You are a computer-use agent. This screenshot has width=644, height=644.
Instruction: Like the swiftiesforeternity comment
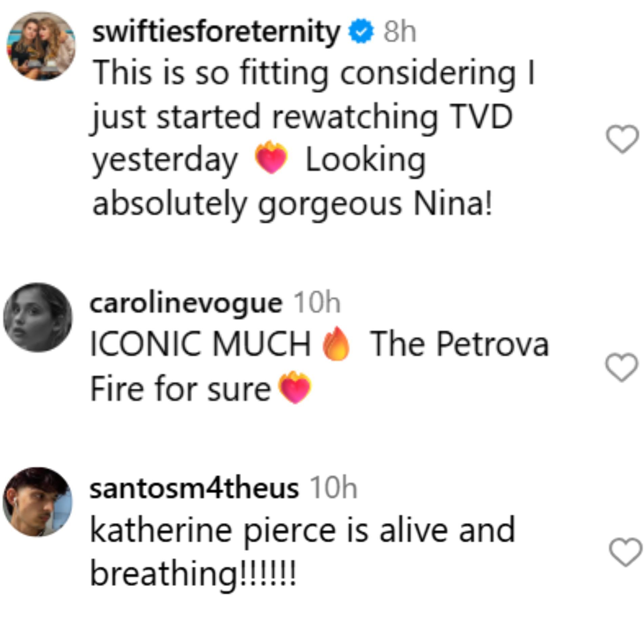click(x=622, y=139)
